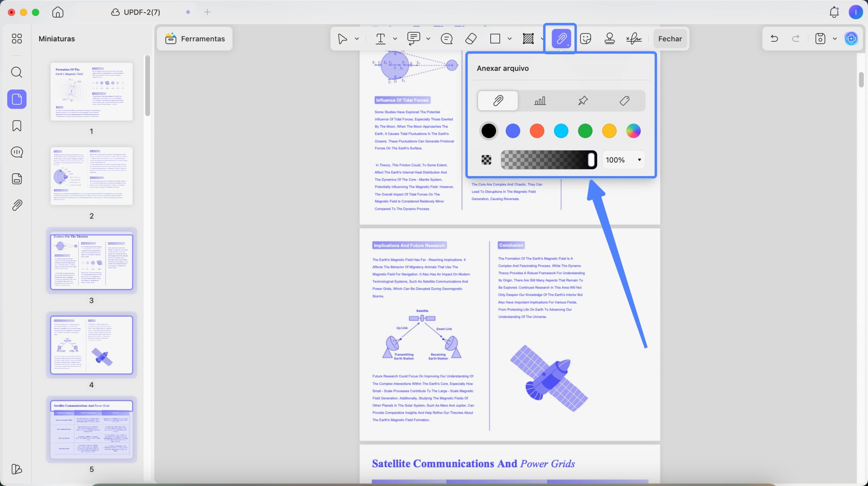Screen dimensions: 868x486
Task: Click the Fechar button
Action: (670, 39)
